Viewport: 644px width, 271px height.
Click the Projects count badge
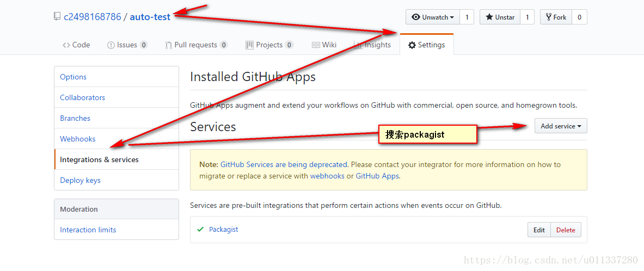tap(289, 45)
